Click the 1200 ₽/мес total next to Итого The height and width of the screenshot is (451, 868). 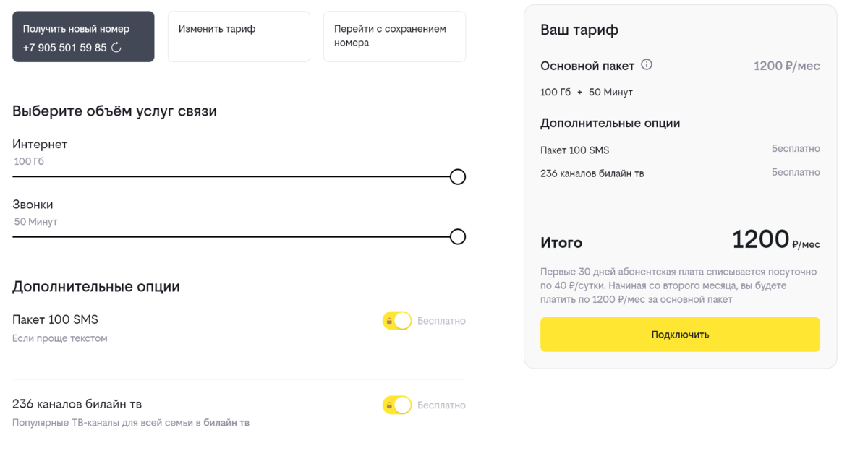click(x=775, y=240)
